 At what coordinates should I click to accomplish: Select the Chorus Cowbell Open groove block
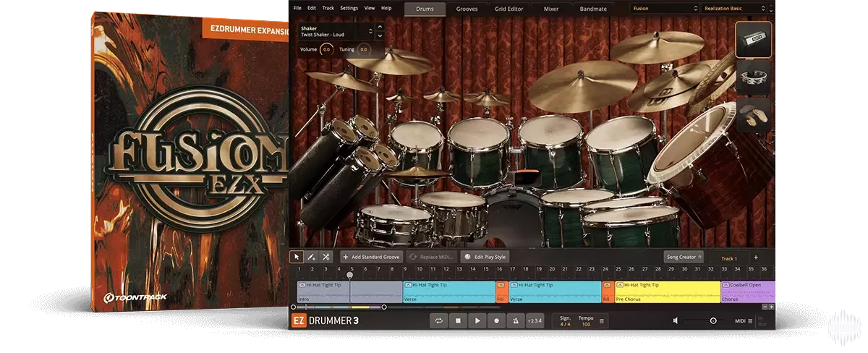coord(748,292)
